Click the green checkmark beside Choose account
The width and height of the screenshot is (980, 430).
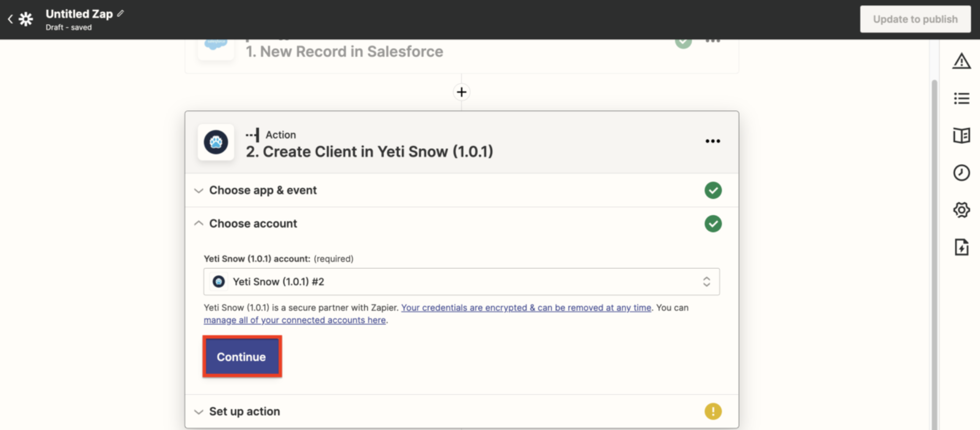(713, 223)
